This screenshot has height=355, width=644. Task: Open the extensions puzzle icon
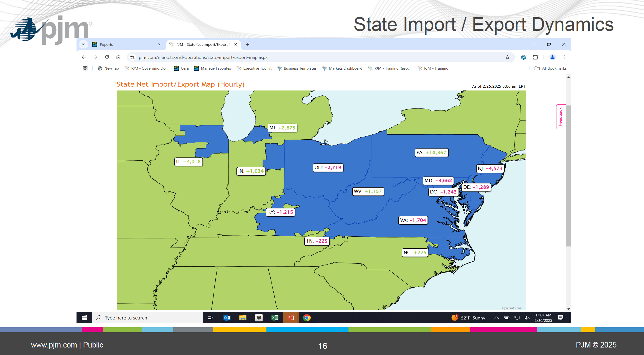pyautogui.click(x=535, y=57)
